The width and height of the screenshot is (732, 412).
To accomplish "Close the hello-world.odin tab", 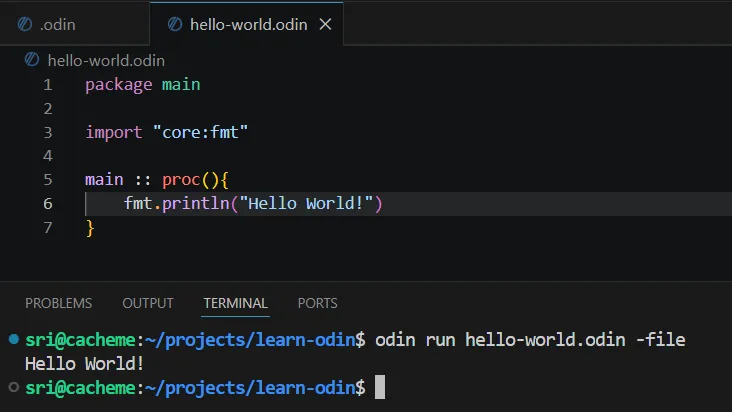I will [325, 24].
